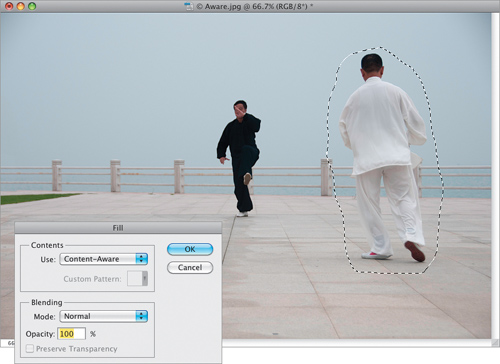Click the Aware.jpg document icon in title bar
Viewport: 500px width, 364px height.
pos(189,6)
